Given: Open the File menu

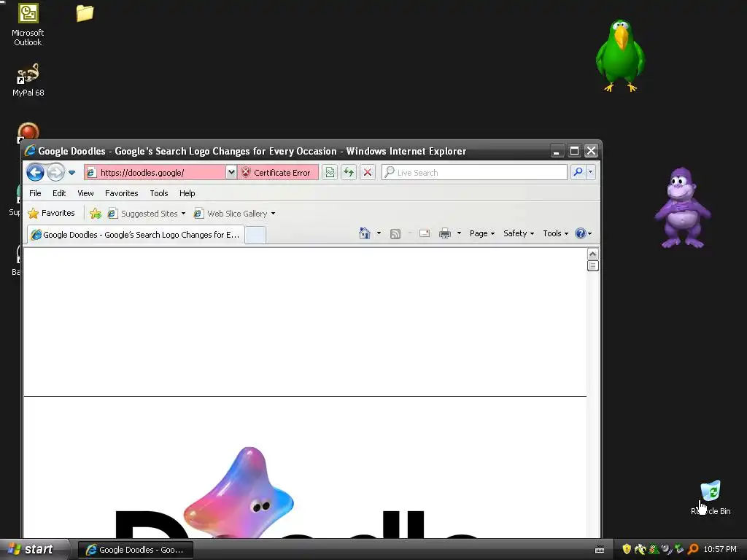Looking at the screenshot, I should [35, 193].
